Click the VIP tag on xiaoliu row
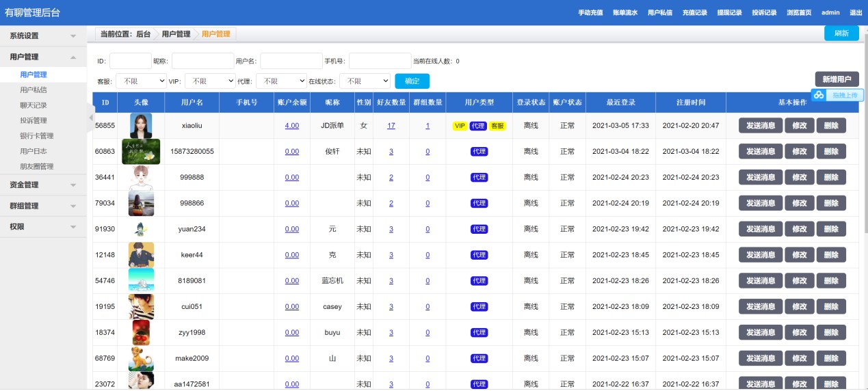Image resolution: width=868 pixels, height=391 pixels. coord(460,126)
